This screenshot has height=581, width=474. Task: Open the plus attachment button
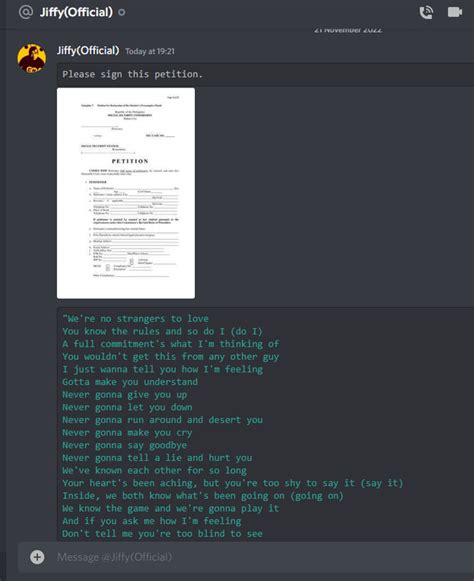click(x=37, y=557)
